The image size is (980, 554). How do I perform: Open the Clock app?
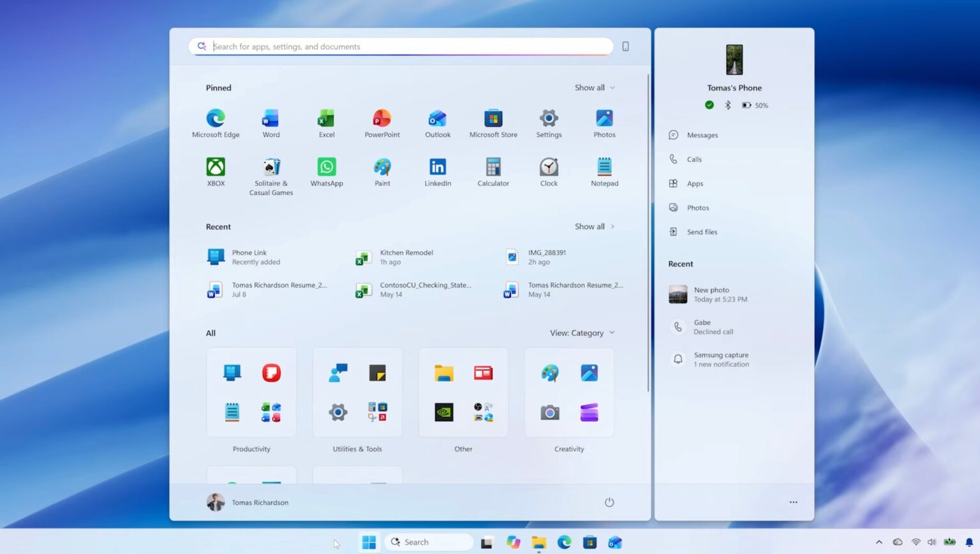coord(549,172)
